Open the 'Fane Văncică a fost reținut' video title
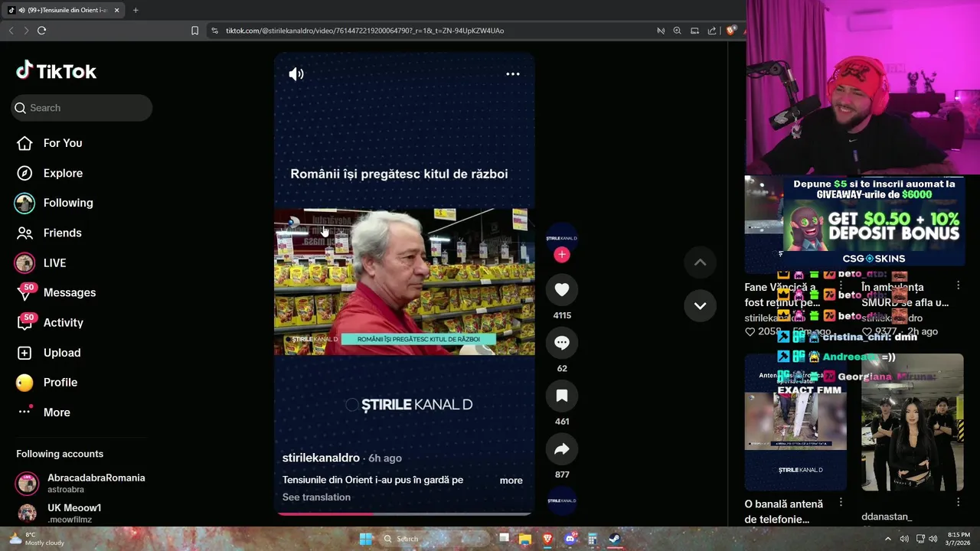 point(782,295)
